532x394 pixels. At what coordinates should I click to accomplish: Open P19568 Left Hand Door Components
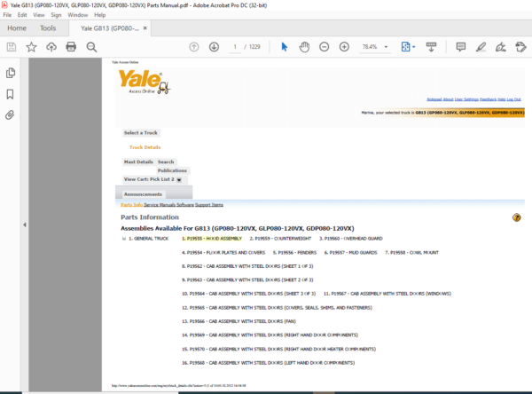(269, 363)
